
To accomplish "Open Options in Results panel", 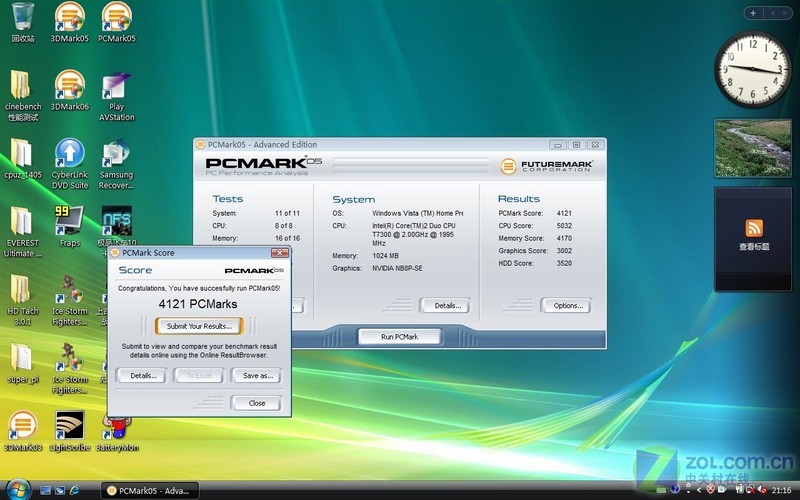I will [566, 306].
